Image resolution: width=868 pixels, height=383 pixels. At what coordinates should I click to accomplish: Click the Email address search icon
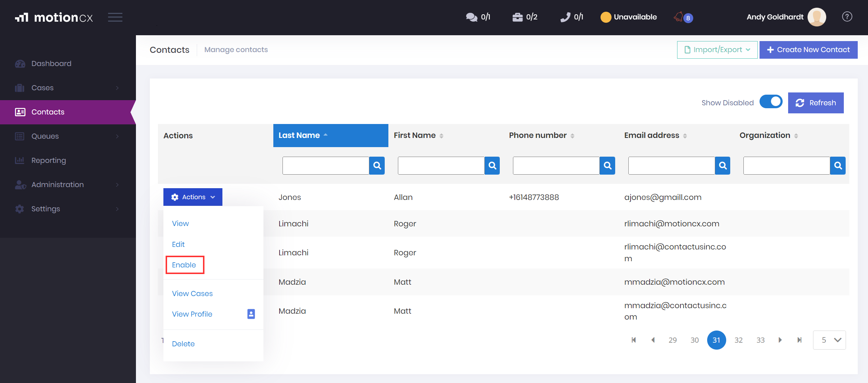coord(723,165)
